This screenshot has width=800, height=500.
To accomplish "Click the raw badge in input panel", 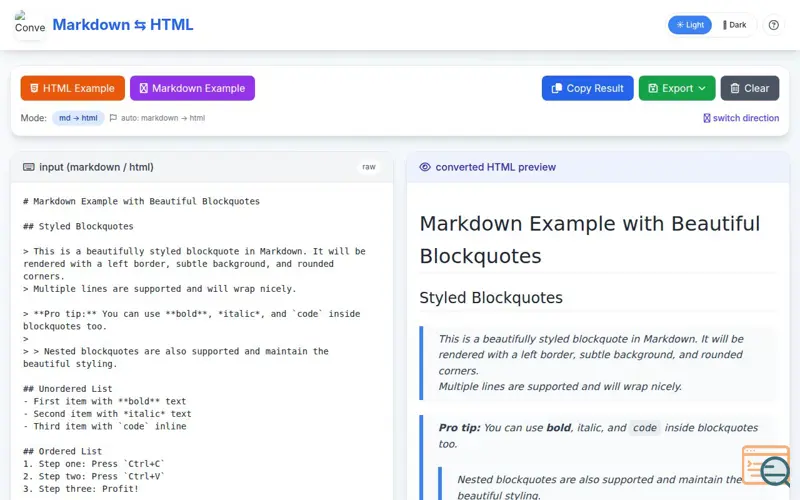I will click(x=368, y=167).
